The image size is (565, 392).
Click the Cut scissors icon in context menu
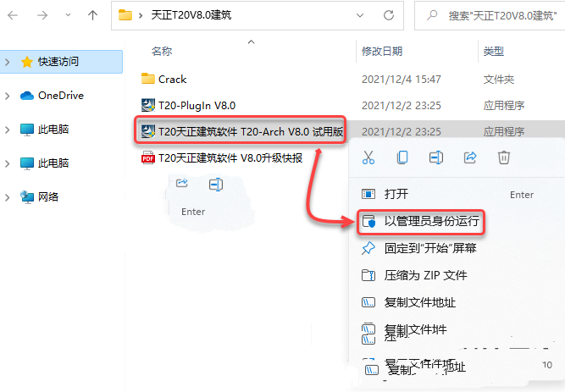[x=368, y=157]
